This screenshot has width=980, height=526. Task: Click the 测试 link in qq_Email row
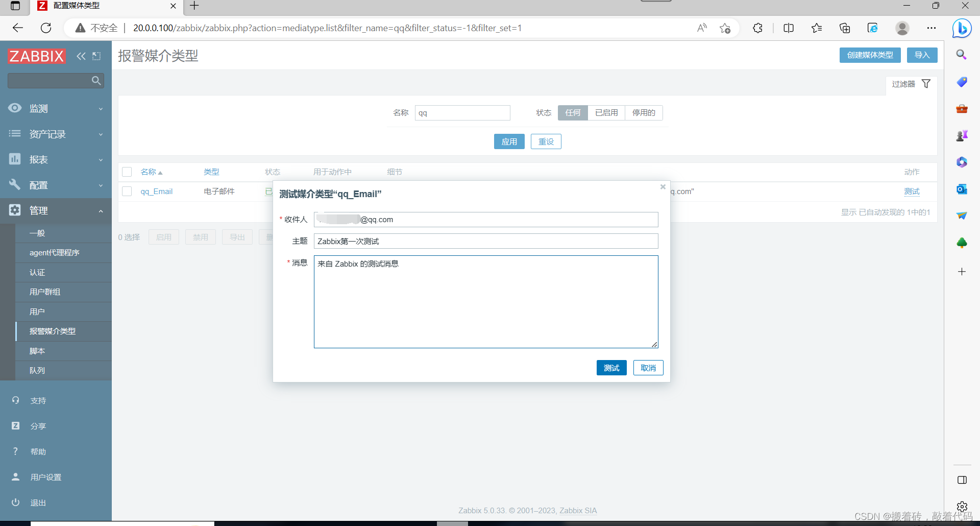[912, 192]
